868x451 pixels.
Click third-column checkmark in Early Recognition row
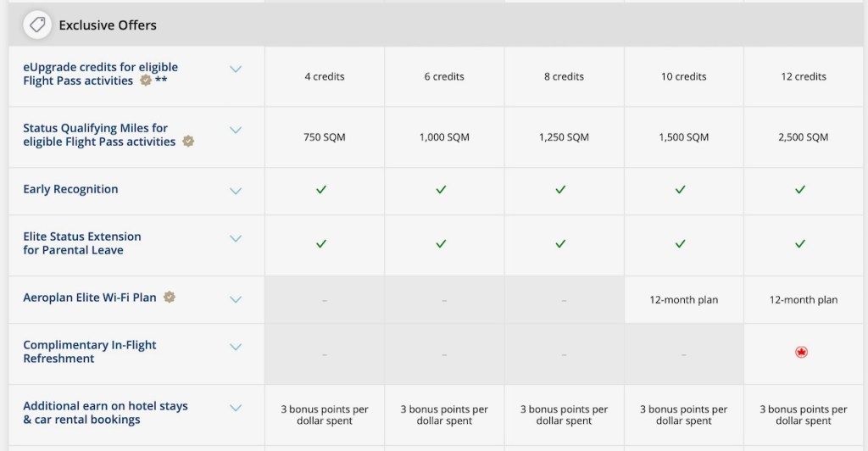[560, 190]
